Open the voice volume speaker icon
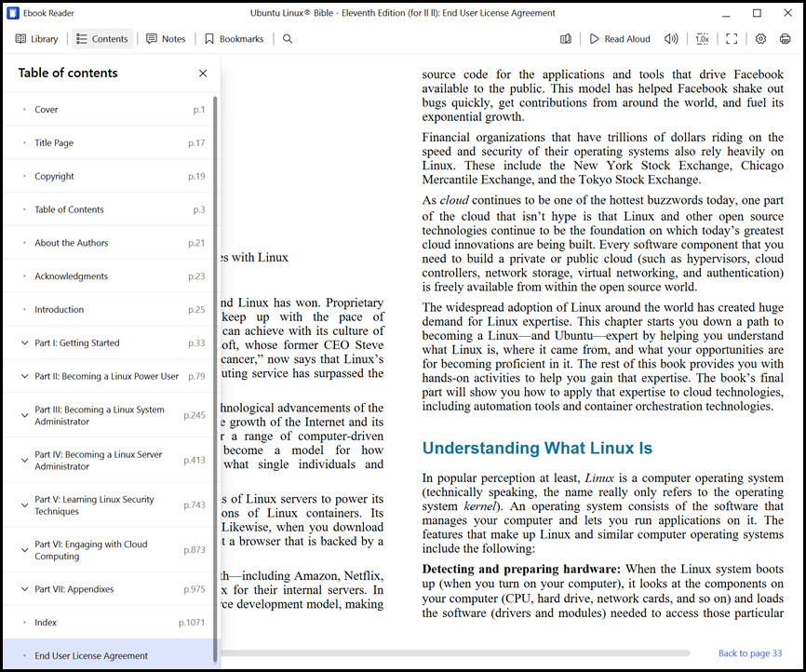This screenshot has height=672, width=806. (671, 39)
